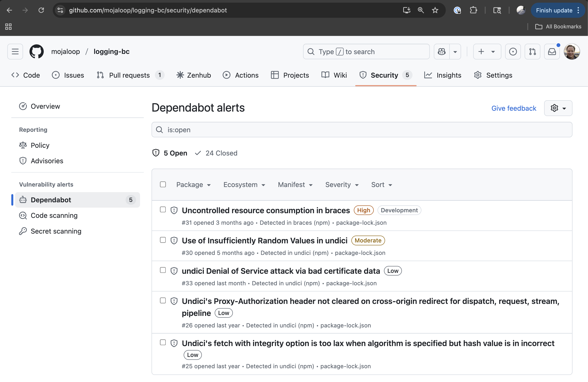
Task: Open Use of Insufficiently Random Values alert
Action: click(265, 240)
